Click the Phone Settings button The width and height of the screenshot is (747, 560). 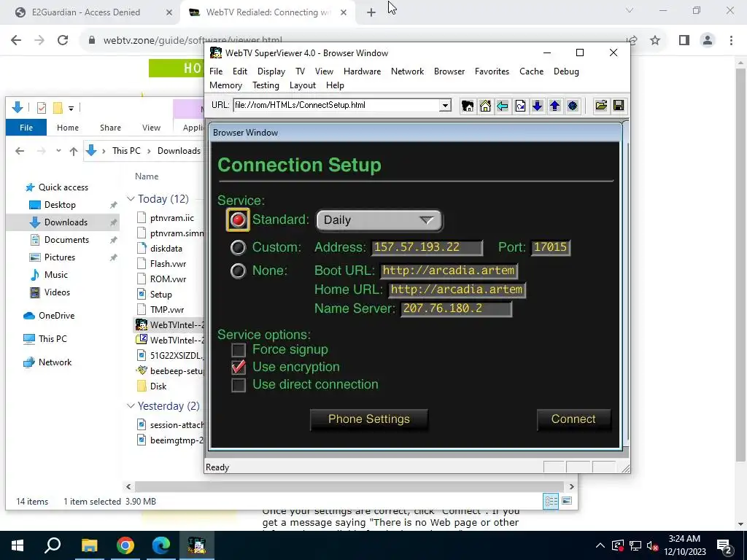(x=368, y=419)
